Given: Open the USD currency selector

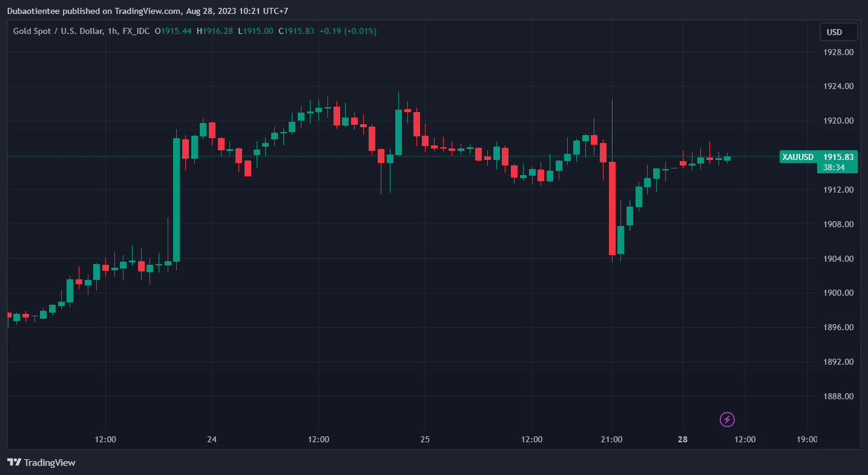Looking at the screenshot, I should (x=838, y=32).
